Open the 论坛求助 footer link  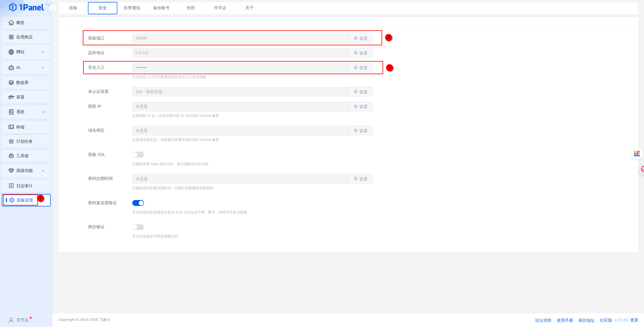(543, 320)
